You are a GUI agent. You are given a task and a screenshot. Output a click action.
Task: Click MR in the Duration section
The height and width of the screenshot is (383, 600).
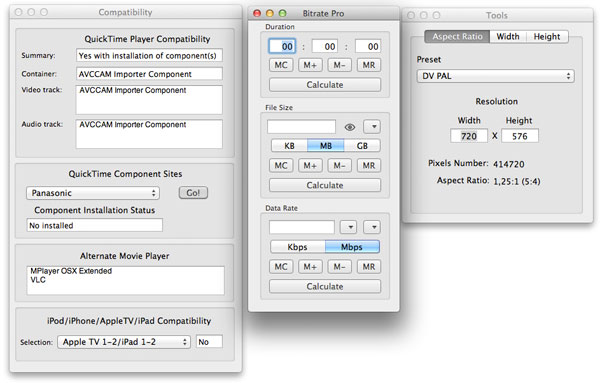369,65
